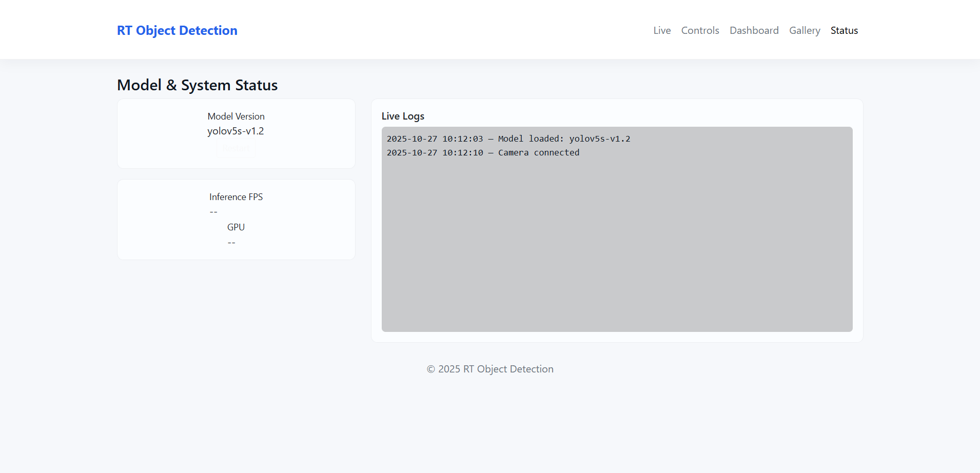Select the active Status nav link
The width and height of the screenshot is (980, 473).
[844, 31]
